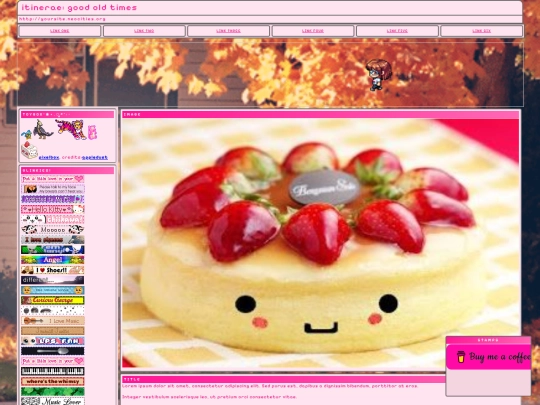Click the piano keyboard blinkie
This screenshot has width=540, height=405.
52,371
